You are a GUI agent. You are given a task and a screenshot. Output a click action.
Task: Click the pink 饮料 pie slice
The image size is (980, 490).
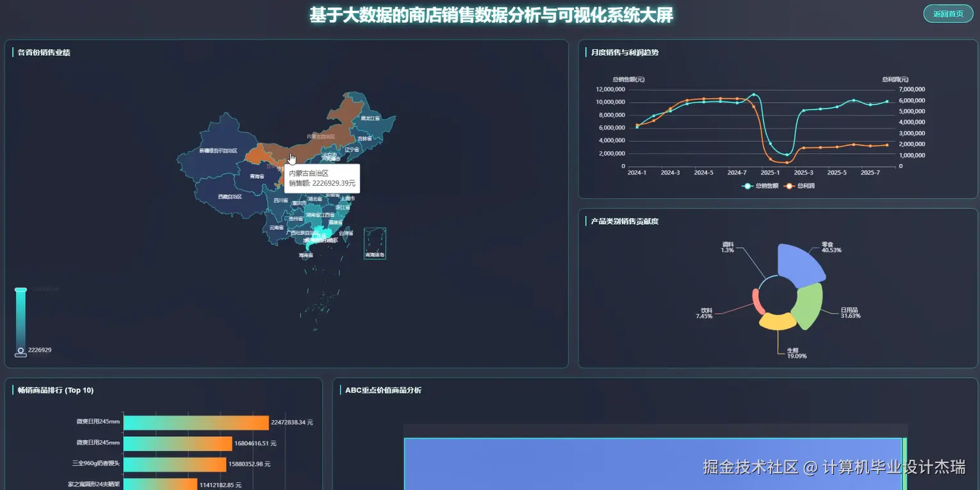pos(756,300)
